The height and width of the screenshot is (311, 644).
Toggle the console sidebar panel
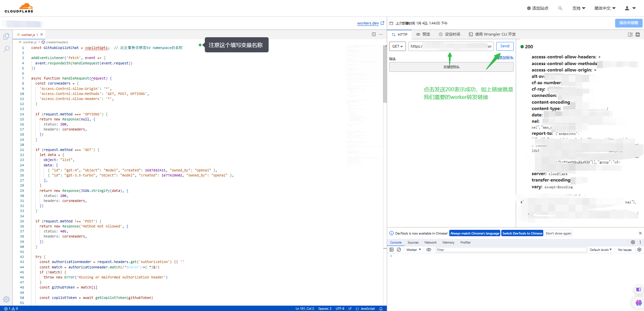(392, 250)
